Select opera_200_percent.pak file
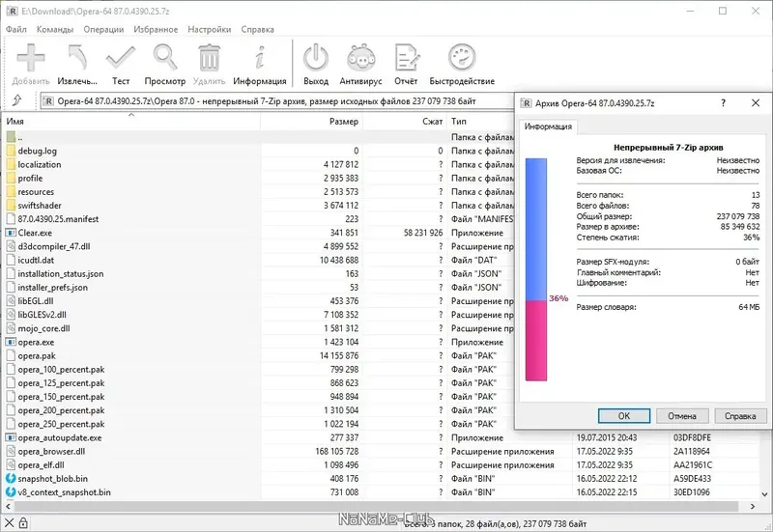The height and width of the screenshot is (532, 773). click(61, 410)
